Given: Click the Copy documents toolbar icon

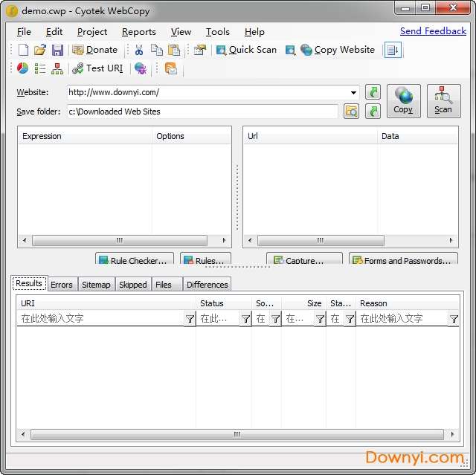Looking at the screenshot, I should point(157,50).
